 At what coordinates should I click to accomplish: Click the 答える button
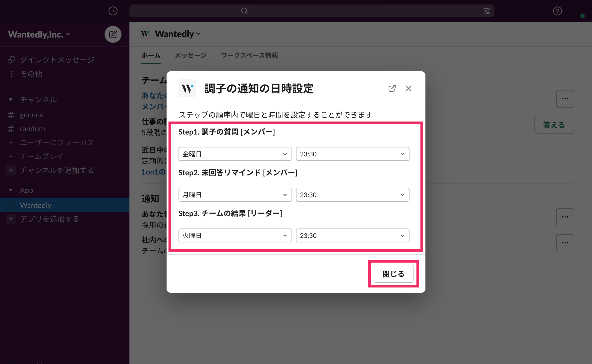[554, 125]
